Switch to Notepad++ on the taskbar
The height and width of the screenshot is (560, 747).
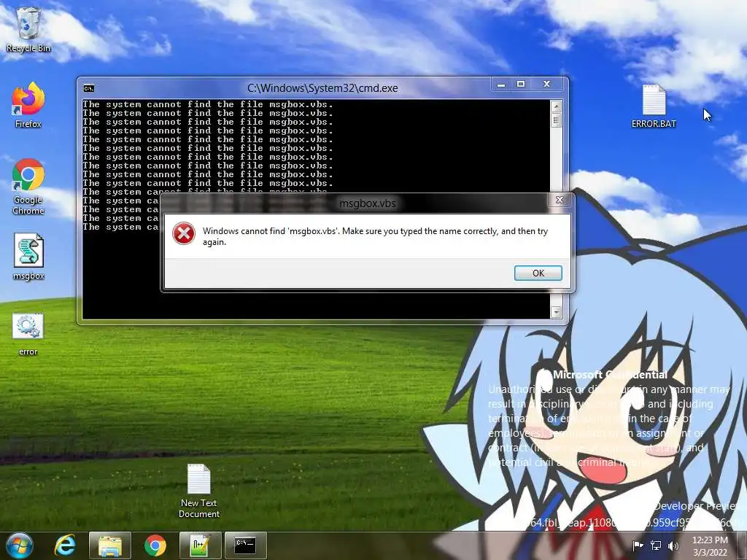tap(200, 545)
